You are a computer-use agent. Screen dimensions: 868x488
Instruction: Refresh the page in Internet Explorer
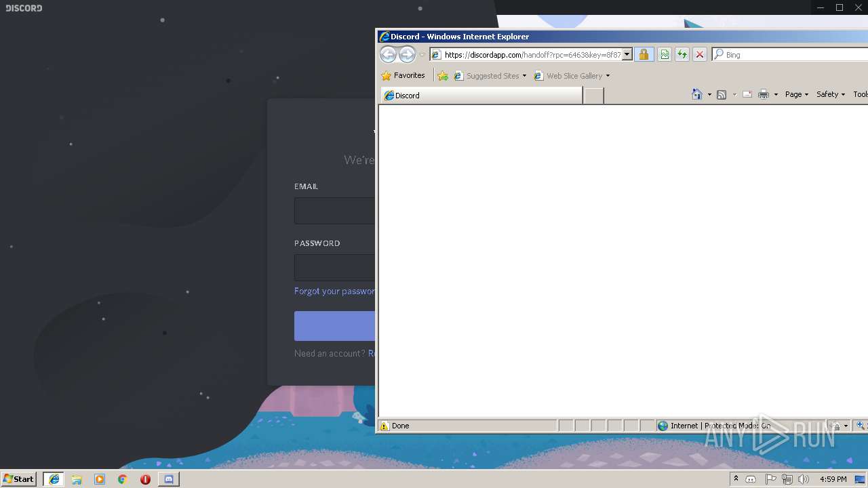point(682,55)
